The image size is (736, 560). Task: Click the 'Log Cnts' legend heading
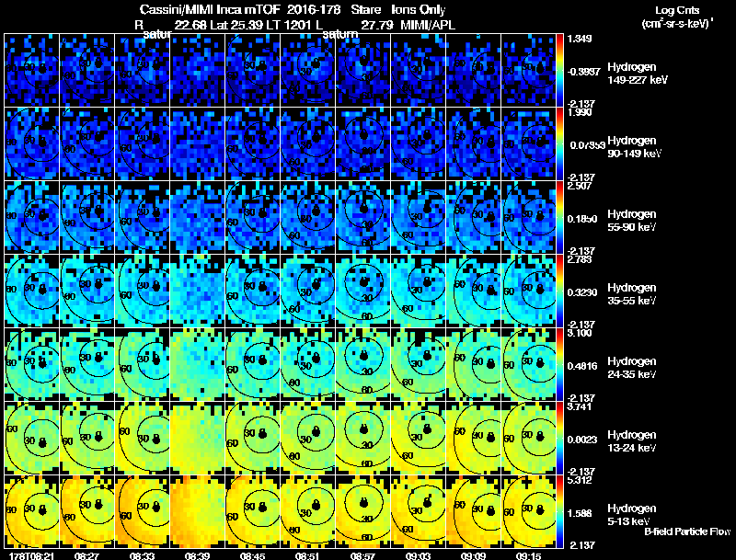677,10
